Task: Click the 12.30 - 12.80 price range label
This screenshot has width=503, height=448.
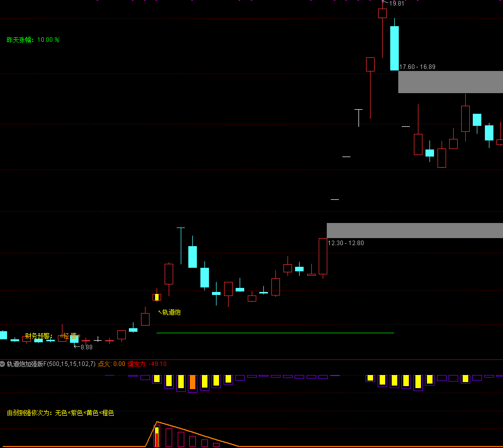Action: (x=346, y=243)
